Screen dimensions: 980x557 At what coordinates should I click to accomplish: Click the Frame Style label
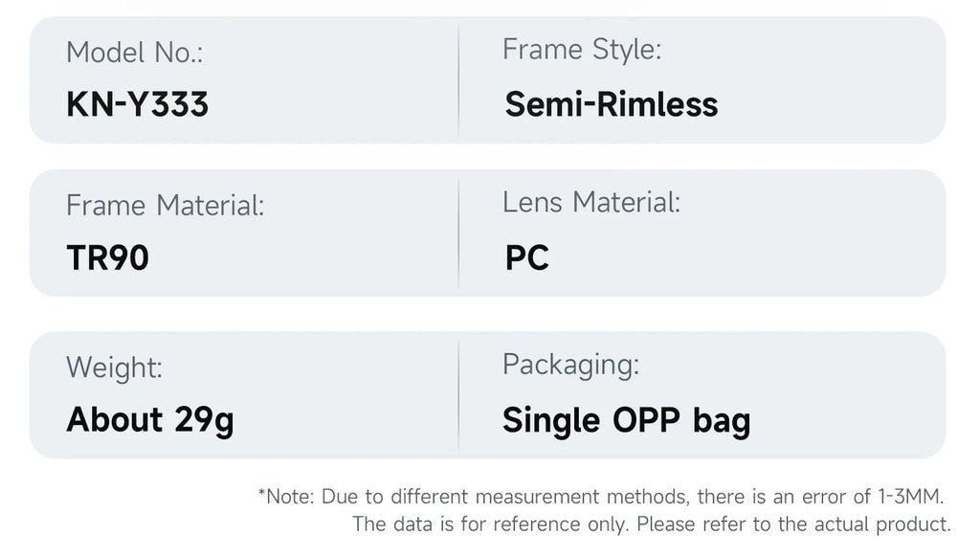click(x=582, y=50)
